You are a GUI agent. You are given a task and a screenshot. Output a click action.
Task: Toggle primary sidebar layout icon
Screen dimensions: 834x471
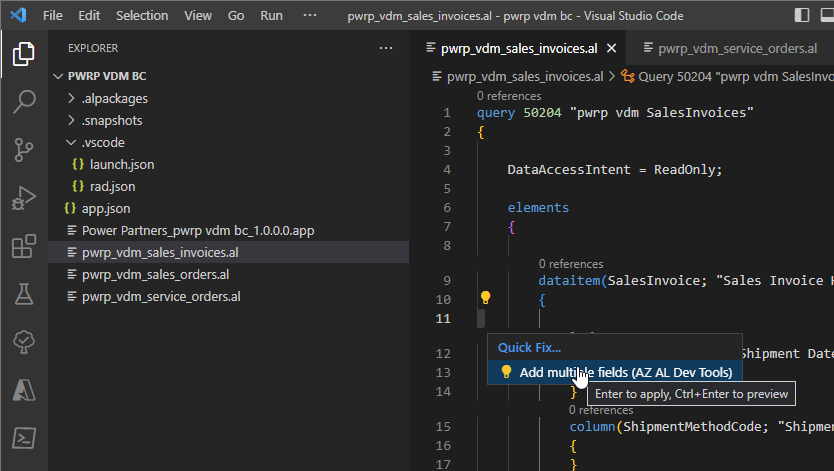802,15
